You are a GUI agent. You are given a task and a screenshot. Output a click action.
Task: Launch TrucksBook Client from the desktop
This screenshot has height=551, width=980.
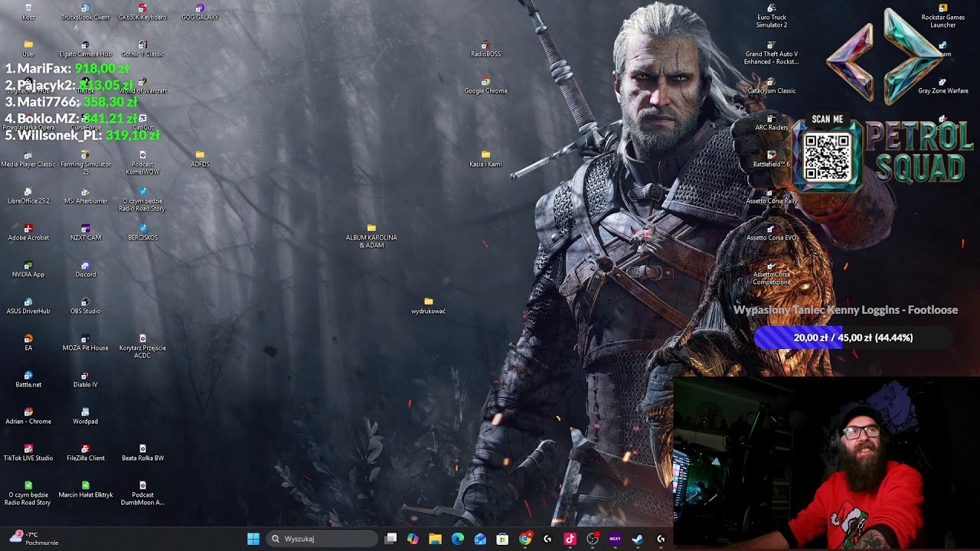pos(85,11)
